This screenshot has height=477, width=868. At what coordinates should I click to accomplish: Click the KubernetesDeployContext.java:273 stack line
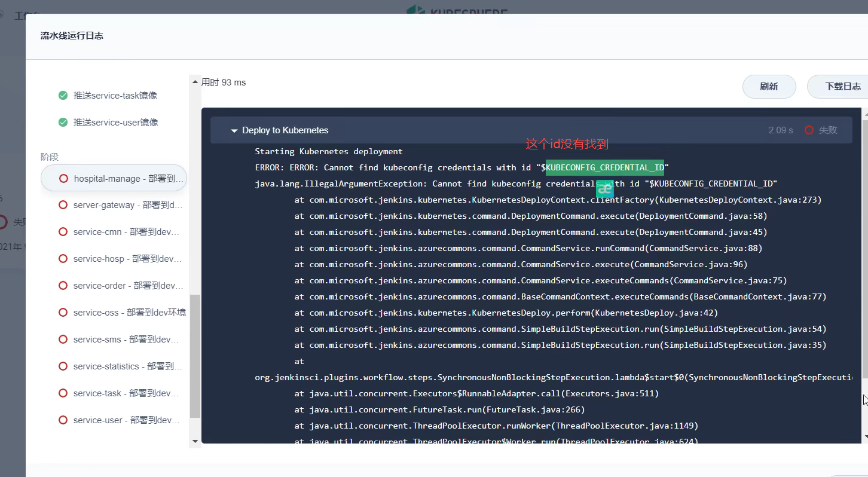pos(558,200)
